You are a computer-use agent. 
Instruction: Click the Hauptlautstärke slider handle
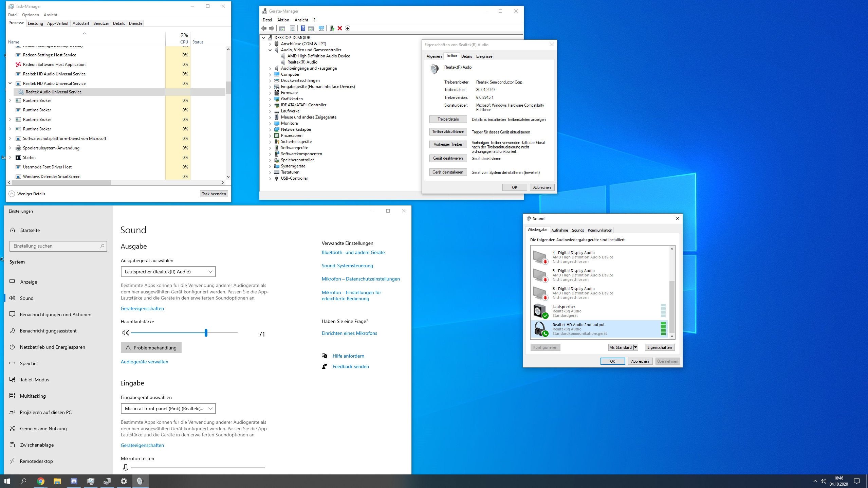click(206, 333)
